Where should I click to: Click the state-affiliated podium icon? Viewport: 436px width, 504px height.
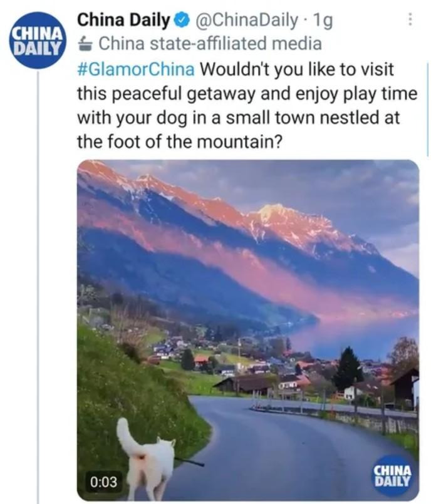click(85, 44)
